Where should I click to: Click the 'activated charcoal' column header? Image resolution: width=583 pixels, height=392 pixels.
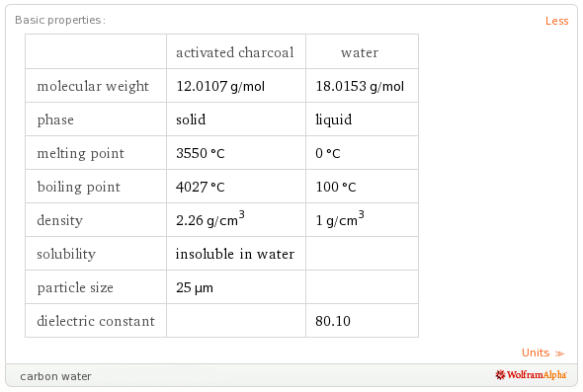pos(236,52)
